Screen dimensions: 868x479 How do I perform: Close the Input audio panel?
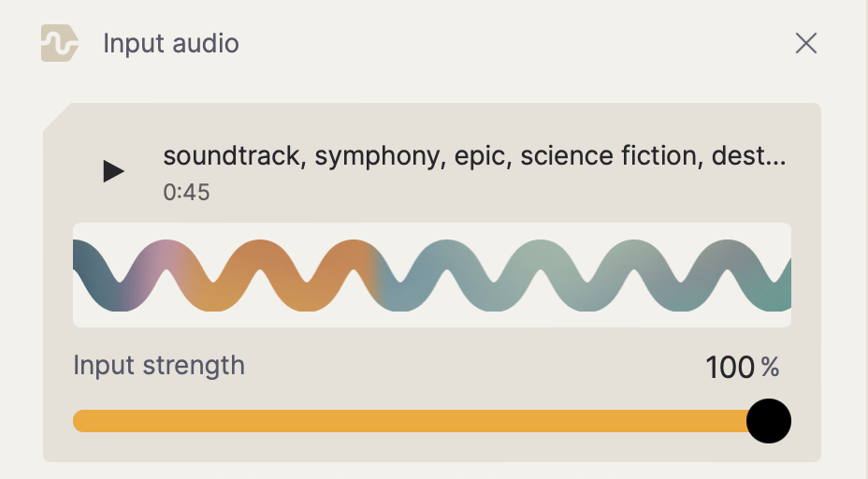(x=805, y=43)
